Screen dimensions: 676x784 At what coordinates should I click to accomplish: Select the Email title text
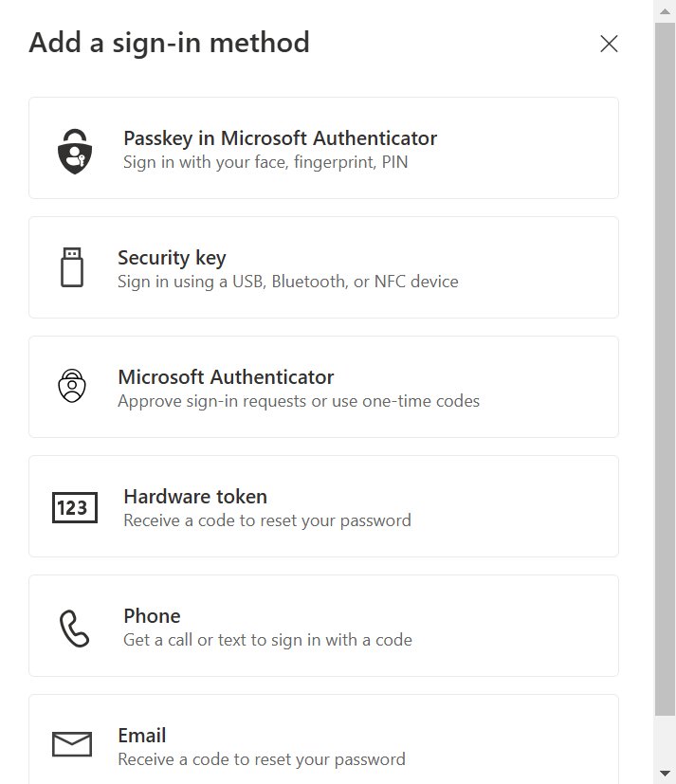142,736
